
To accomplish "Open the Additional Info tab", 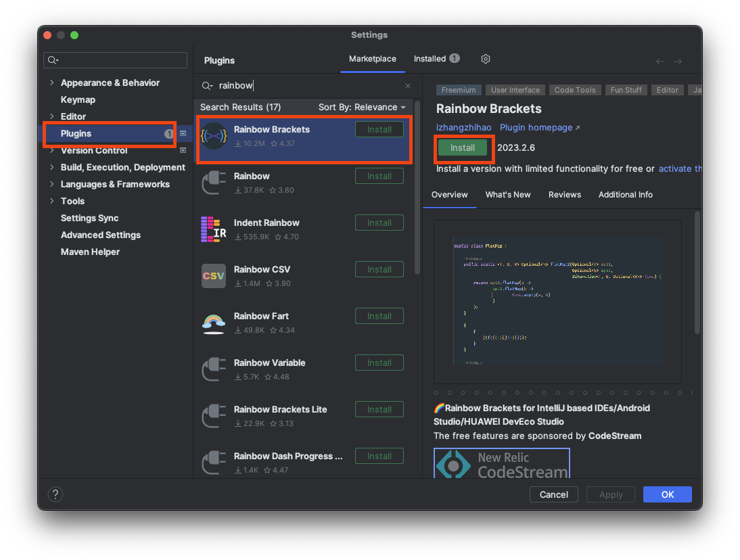I will tap(625, 195).
